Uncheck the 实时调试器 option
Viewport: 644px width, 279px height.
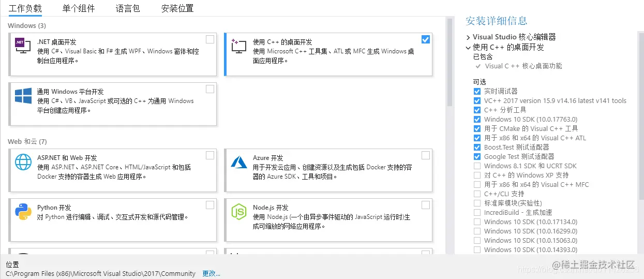[x=477, y=91]
